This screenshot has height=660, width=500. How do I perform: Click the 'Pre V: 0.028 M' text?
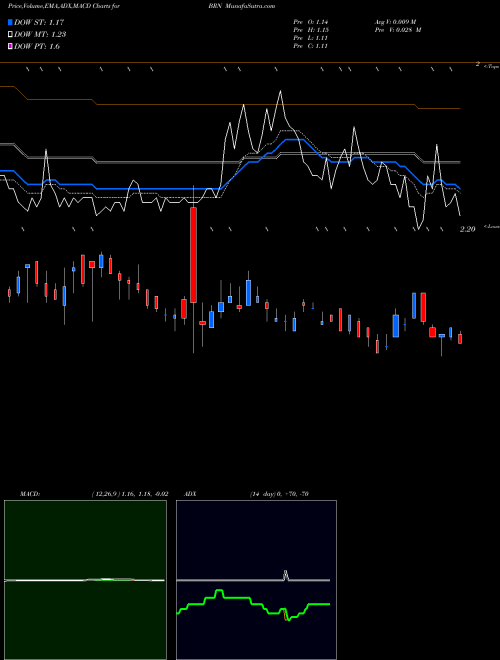click(x=397, y=30)
